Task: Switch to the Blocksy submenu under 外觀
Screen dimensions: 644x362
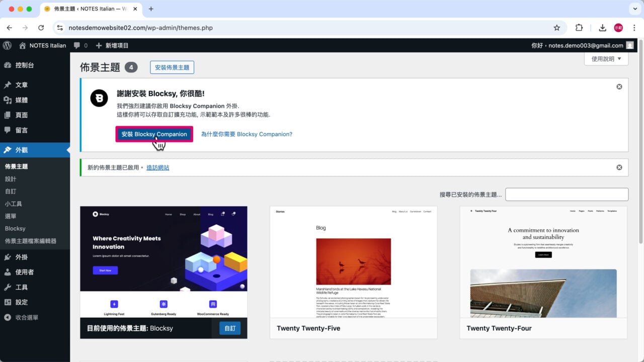Action: pyautogui.click(x=15, y=228)
